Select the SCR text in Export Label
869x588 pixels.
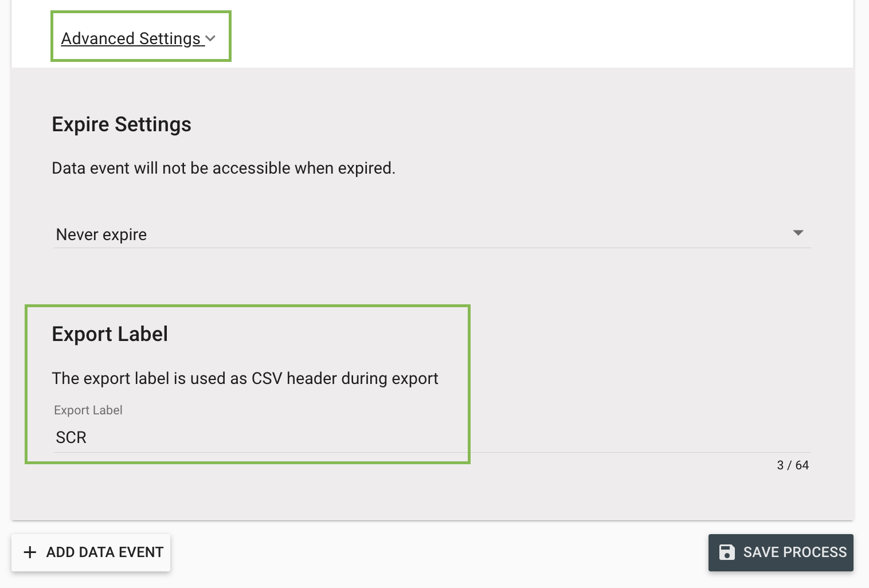[x=71, y=437]
